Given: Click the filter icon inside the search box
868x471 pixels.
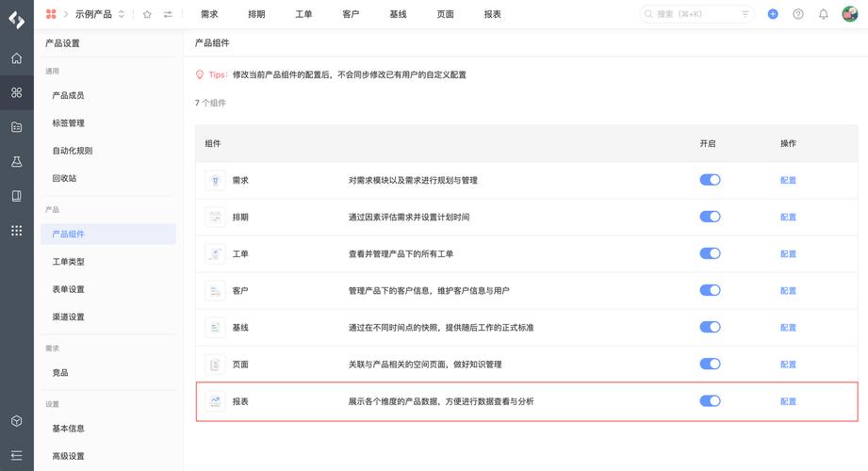Looking at the screenshot, I should tap(745, 14).
